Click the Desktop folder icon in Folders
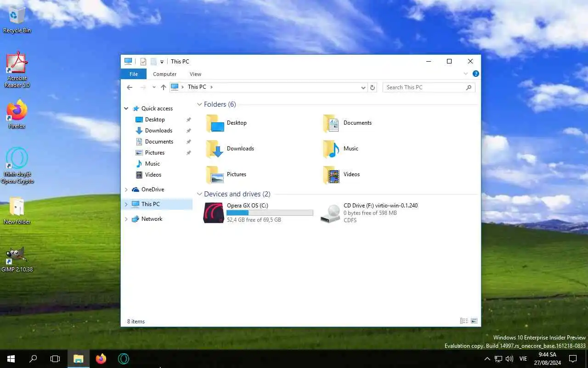This screenshot has width=588, height=368. point(215,123)
